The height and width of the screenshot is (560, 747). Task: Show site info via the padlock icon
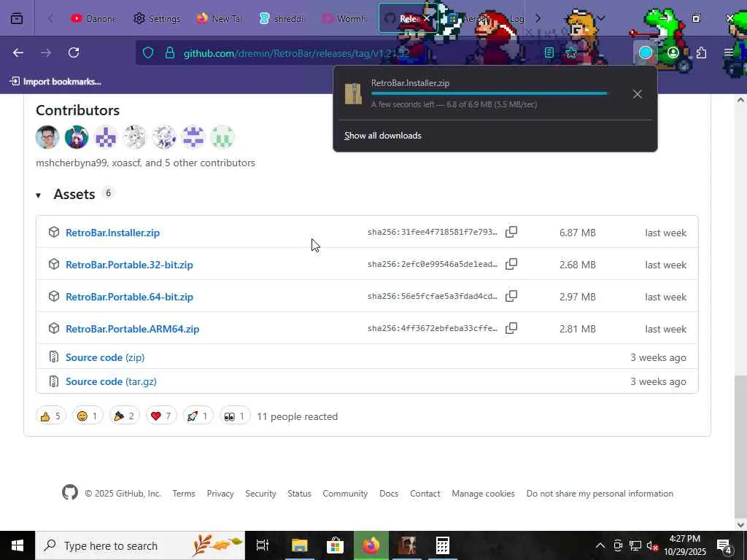[x=169, y=52]
